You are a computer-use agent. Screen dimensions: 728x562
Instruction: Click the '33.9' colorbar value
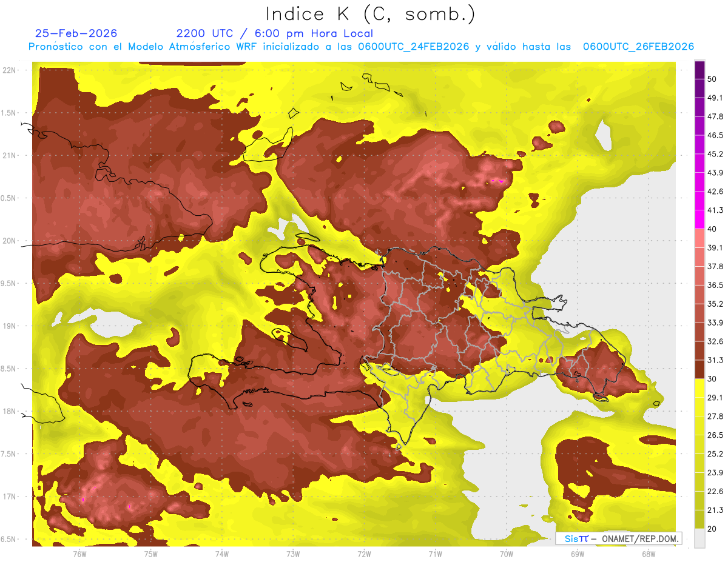pyautogui.click(x=715, y=323)
